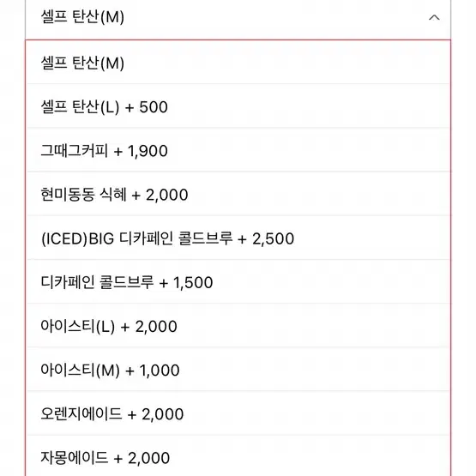Pick the orange ade drink option
Image resolution: width=476 pixels, height=476 pixels.
(x=238, y=413)
